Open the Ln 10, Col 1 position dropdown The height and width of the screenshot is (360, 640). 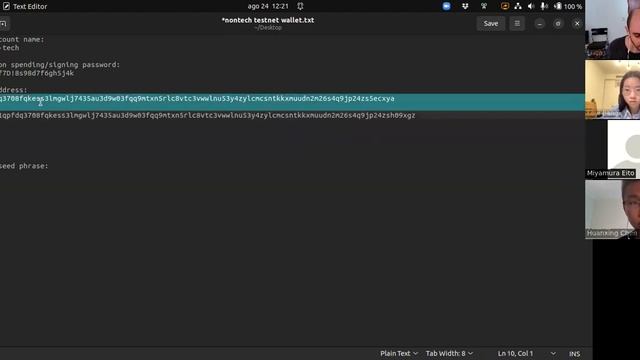click(x=527, y=353)
